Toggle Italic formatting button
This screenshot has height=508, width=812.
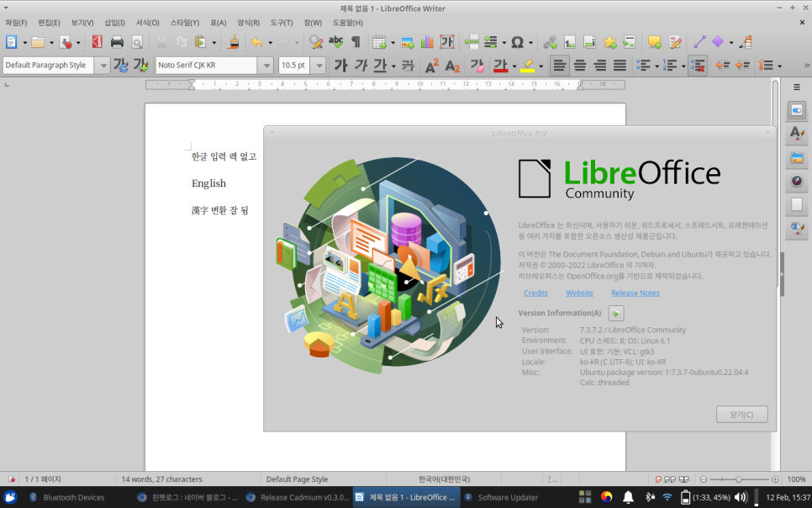(x=361, y=66)
